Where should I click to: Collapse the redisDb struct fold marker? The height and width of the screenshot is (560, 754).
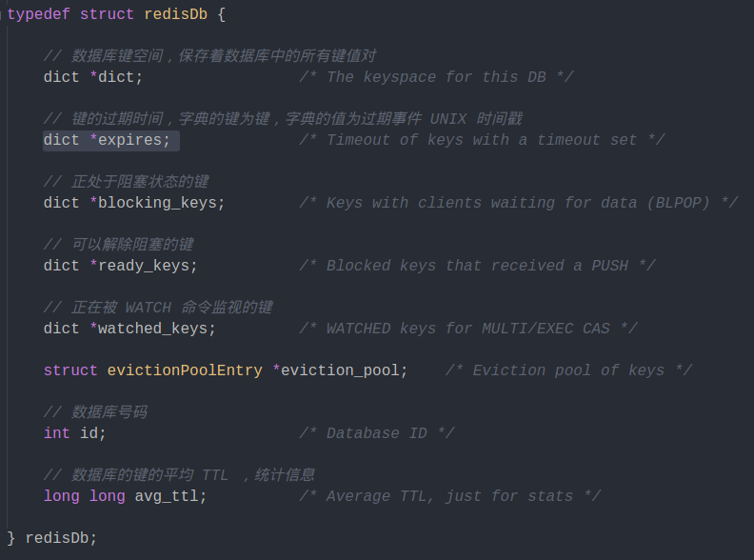coord(2,14)
